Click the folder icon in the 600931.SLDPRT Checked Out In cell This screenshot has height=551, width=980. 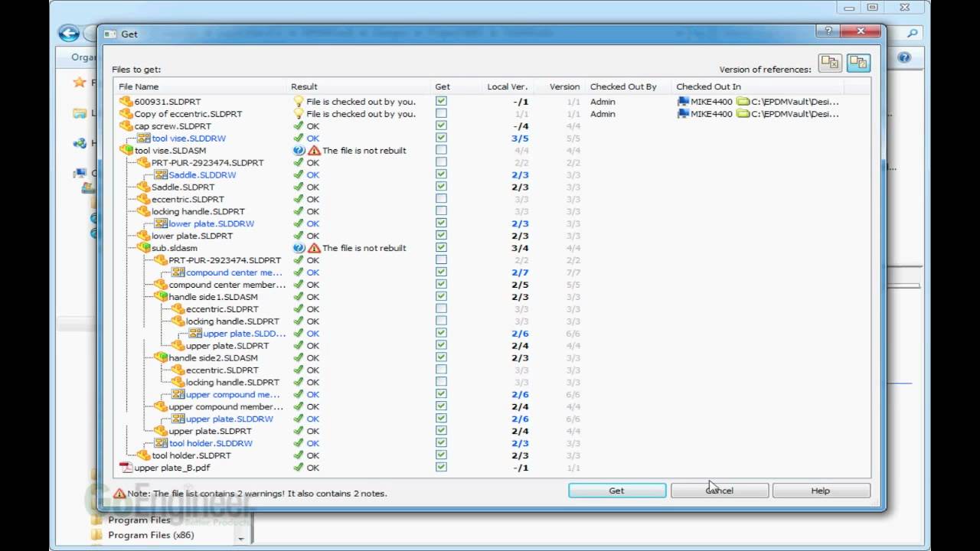click(x=742, y=101)
